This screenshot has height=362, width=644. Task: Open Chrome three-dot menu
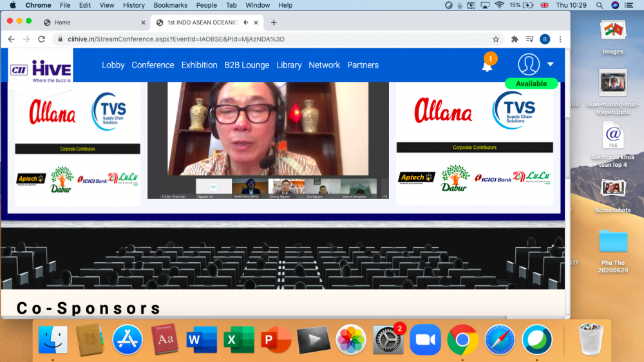tap(560, 39)
